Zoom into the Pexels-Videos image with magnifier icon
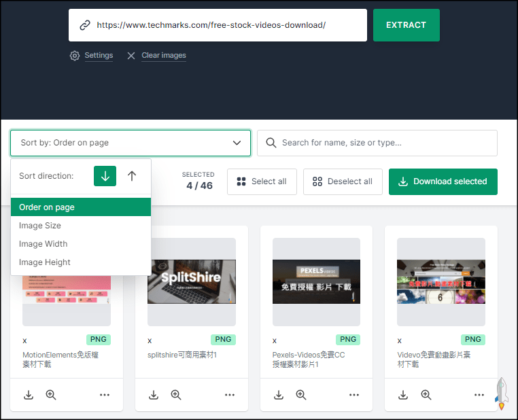The width and height of the screenshot is (518, 420). (300, 395)
